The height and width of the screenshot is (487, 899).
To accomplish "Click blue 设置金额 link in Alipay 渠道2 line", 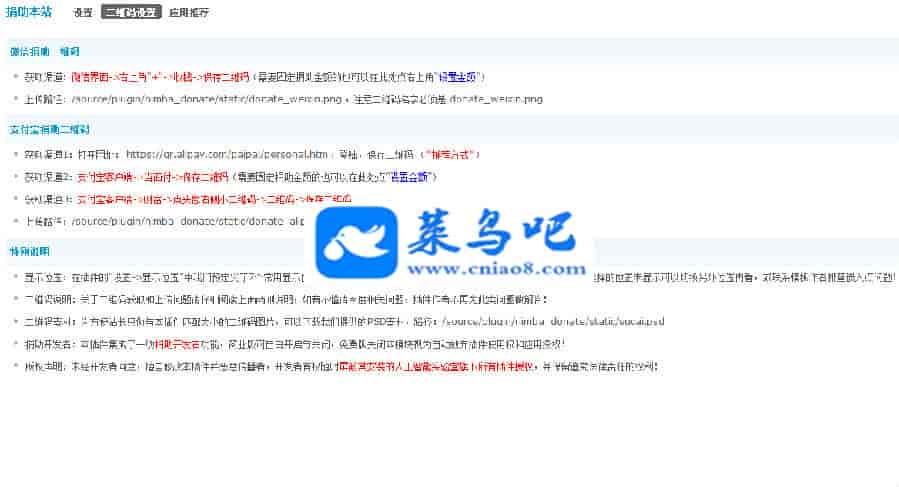I will (x=410, y=177).
